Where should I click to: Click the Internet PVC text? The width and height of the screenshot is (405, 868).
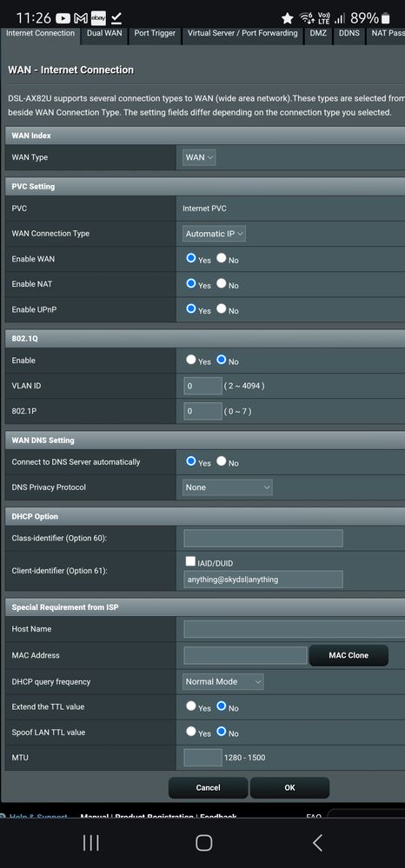204,209
